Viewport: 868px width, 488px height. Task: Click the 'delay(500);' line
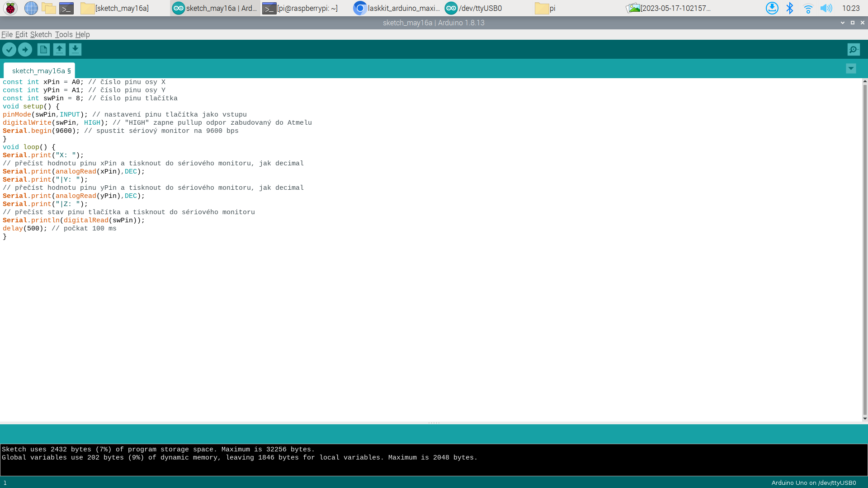[x=60, y=229]
